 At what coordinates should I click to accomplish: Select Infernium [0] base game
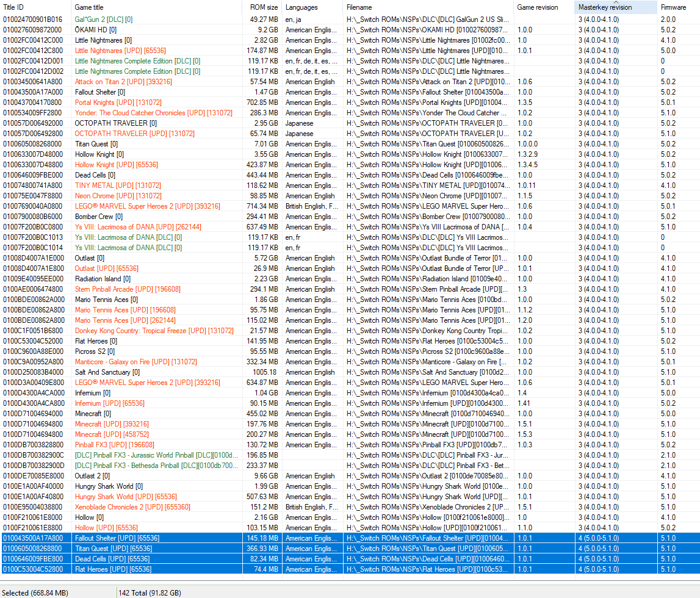[x=92, y=393]
